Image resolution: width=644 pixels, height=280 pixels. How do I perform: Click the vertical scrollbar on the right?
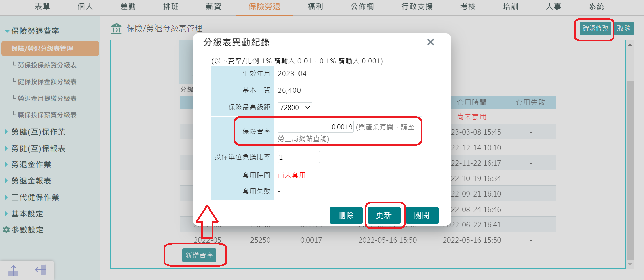tap(630, 170)
